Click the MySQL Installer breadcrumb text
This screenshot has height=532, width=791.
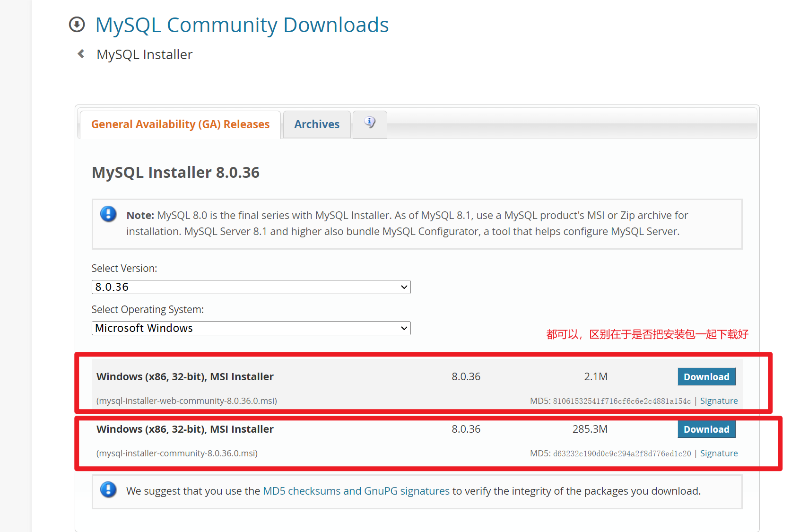(144, 55)
